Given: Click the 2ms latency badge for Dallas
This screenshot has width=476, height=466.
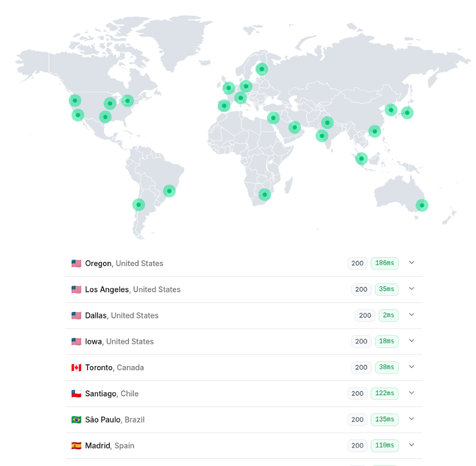Looking at the screenshot, I should click(388, 315).
